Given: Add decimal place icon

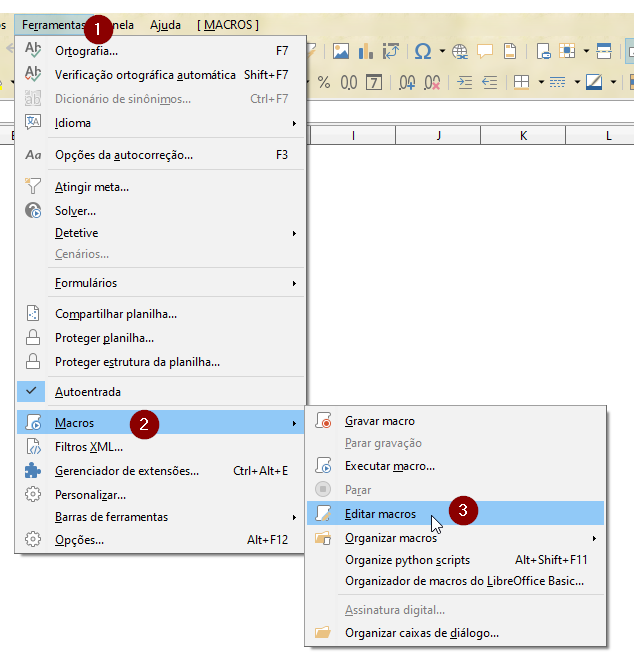Looking at the screenshot, I should [x=407, y=82].
